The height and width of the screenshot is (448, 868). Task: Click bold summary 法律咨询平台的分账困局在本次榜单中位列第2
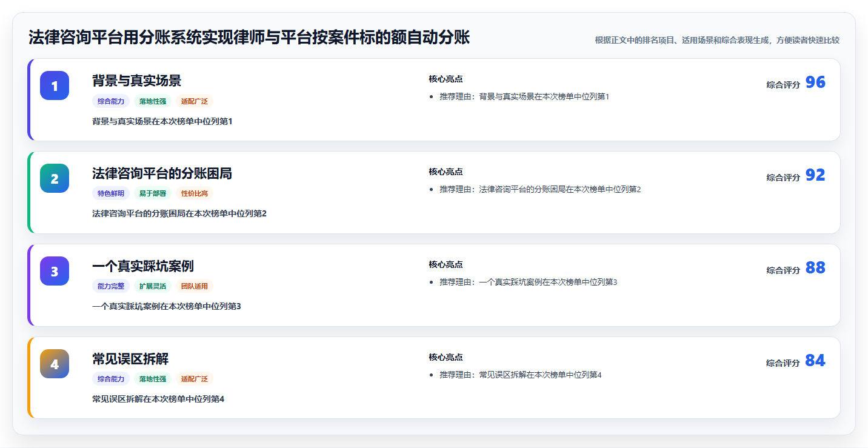179,213
